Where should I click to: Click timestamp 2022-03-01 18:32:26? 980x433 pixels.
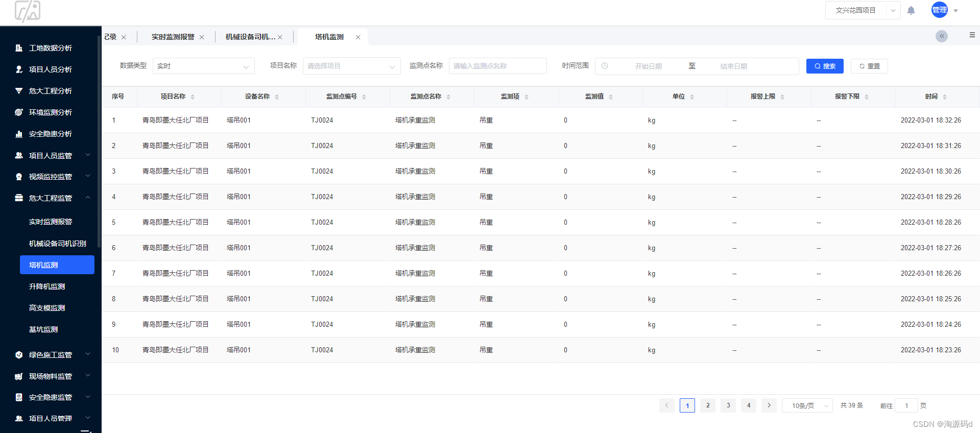click(x=930, y=121)
